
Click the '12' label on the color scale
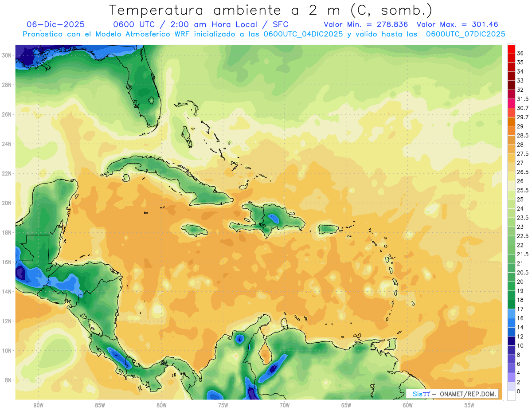pos(520,337)
